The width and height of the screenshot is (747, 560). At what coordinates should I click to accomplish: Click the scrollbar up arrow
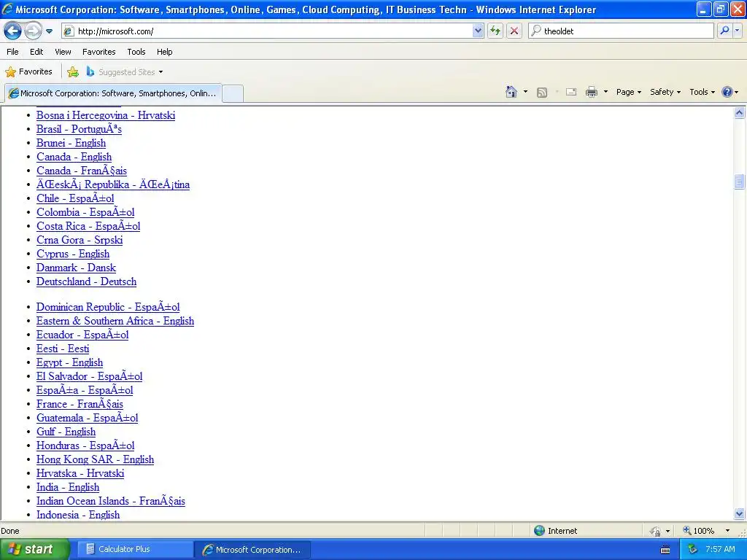[740, 113]
